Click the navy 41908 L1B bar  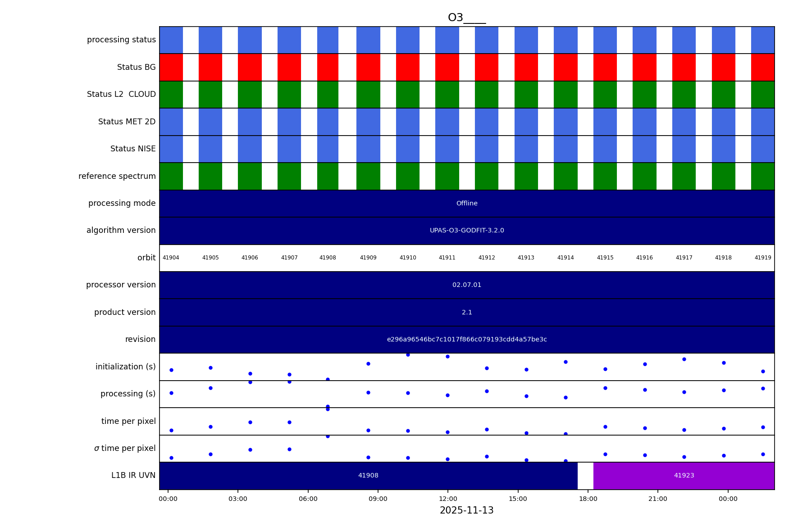coord(368,476)
